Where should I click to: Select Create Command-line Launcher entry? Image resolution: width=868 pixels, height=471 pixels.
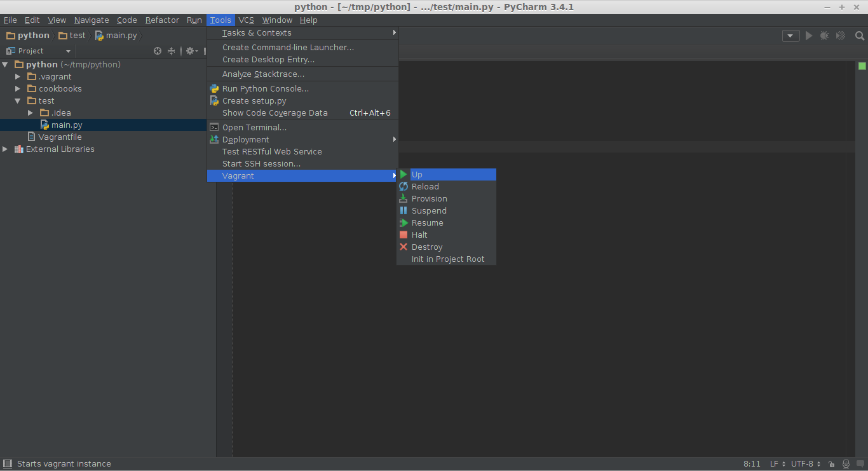[x=302, y=47]
